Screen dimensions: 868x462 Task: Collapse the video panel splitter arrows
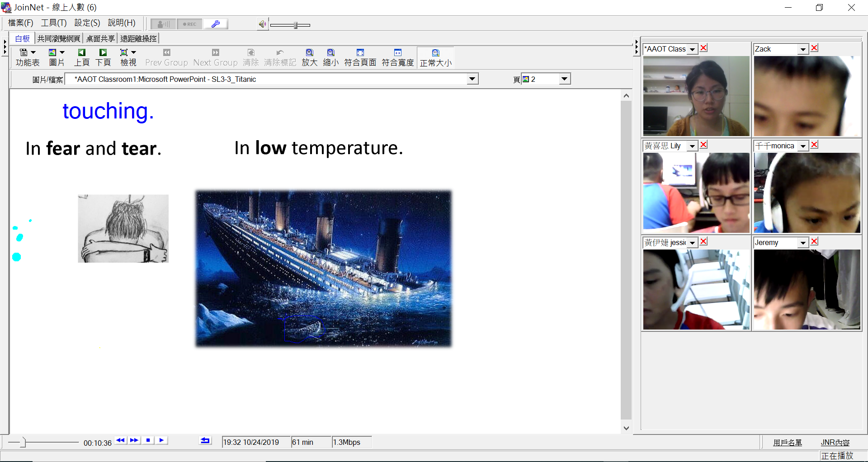(x=637, y=47)
